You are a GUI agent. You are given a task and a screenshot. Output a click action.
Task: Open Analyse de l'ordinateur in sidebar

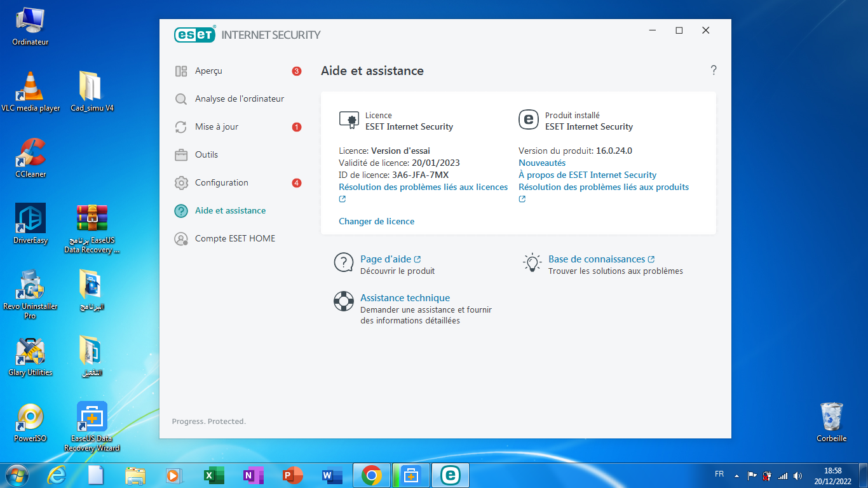tap(238, 99)
